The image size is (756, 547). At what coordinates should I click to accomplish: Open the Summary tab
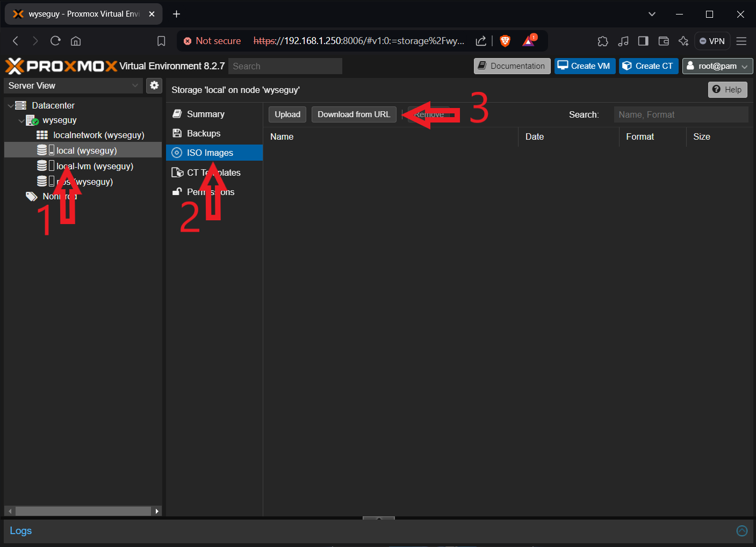(x=214, y=114)
